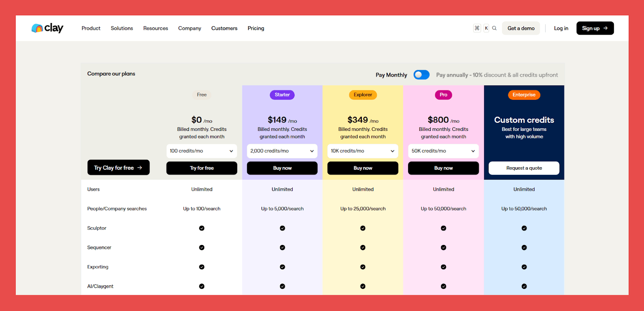Click the Sign up button
Viewport: 644px width, 311px height.
594,28
